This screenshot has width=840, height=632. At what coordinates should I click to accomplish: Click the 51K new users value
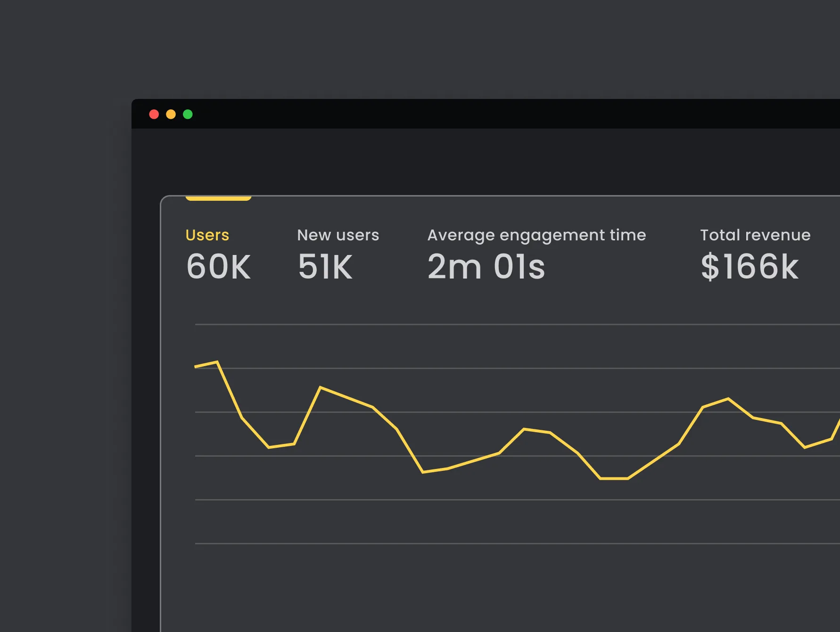[325, 267]
